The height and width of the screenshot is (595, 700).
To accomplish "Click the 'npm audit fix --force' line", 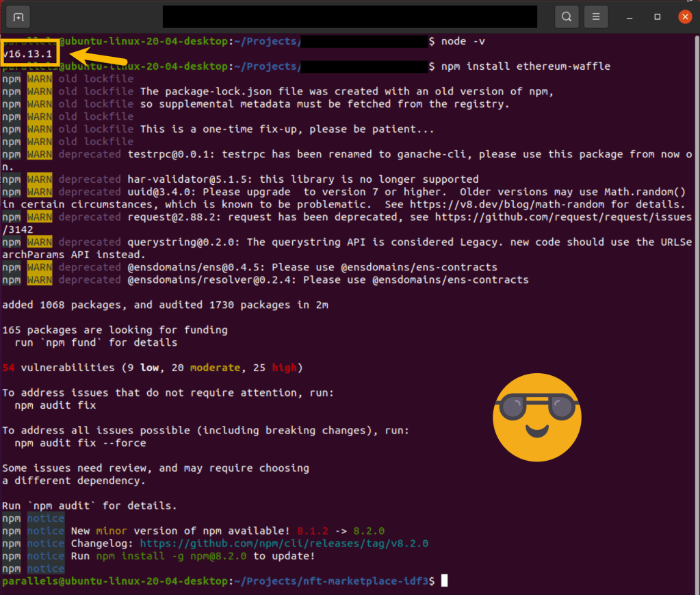I will coord(80,443).
